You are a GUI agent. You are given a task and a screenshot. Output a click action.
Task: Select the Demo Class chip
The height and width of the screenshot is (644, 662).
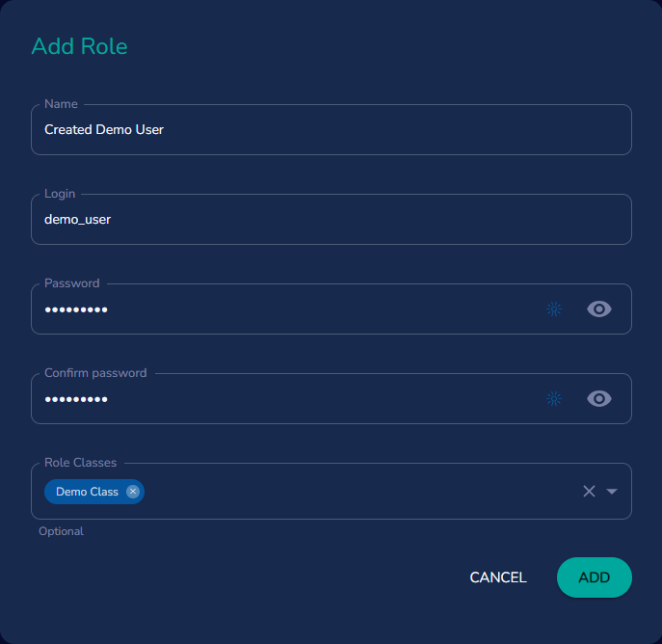(87, 492)
